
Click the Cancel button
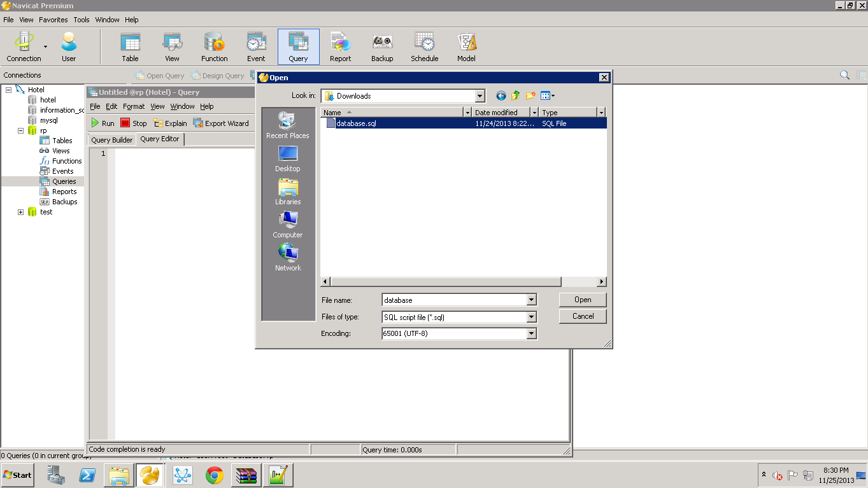(x=583, y=316)
